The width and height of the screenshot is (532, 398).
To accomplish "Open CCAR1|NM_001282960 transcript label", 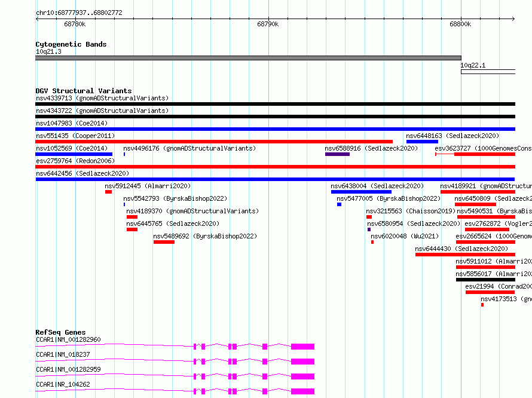I will 68,339.
